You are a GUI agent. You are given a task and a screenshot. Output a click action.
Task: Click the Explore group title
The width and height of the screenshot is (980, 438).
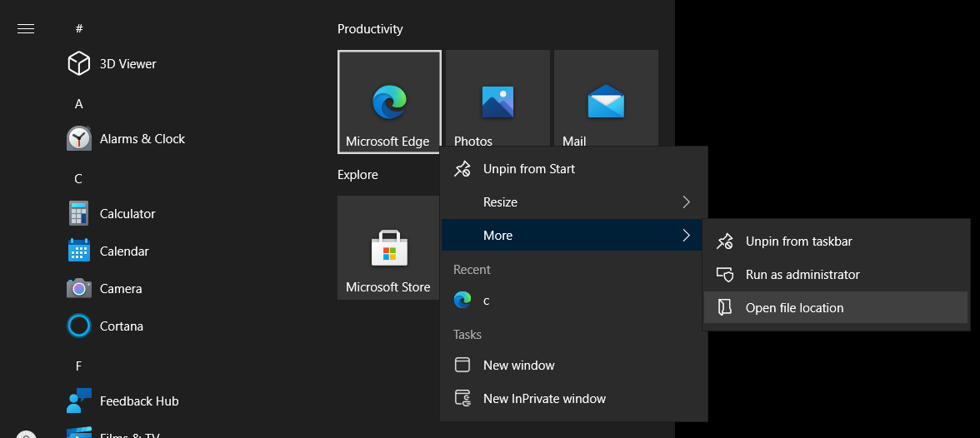(357, 174)
